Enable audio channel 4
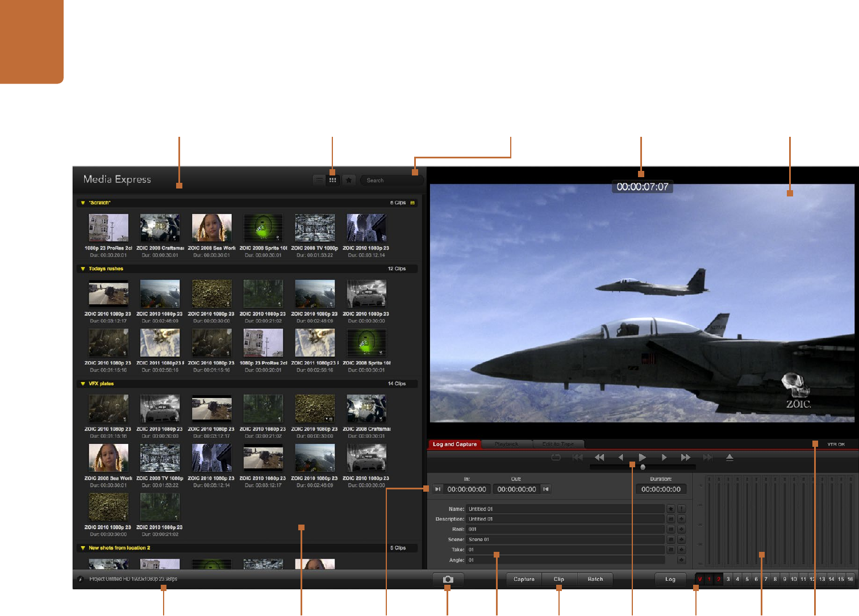 [737, 580]
